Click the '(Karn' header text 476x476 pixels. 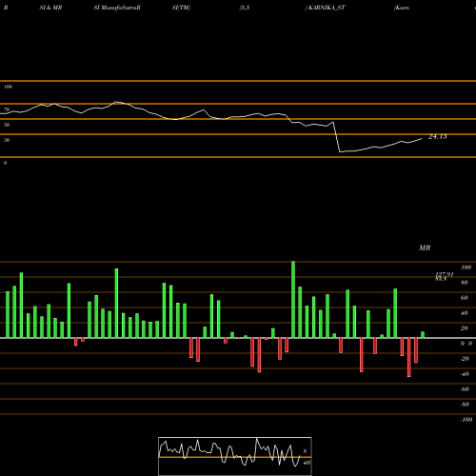click(402, 8)
